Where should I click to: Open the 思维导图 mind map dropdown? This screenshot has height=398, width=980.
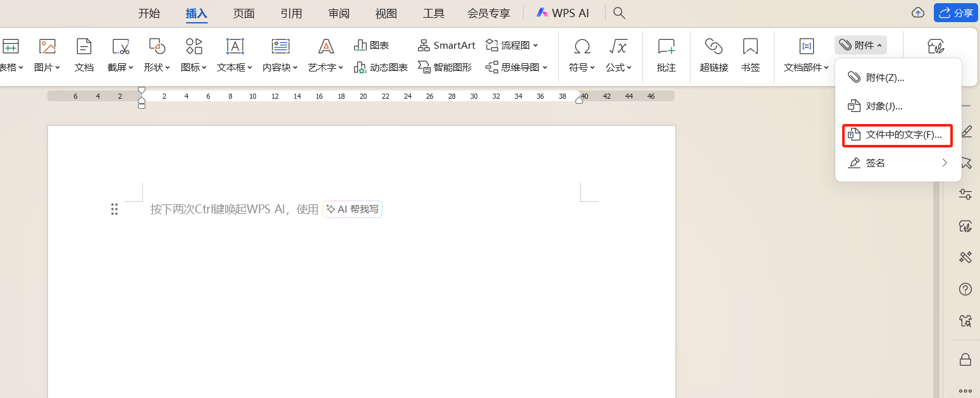point(516,67)
